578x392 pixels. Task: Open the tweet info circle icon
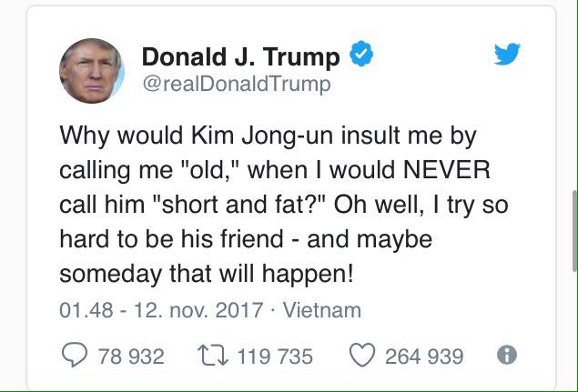point(508,355)
